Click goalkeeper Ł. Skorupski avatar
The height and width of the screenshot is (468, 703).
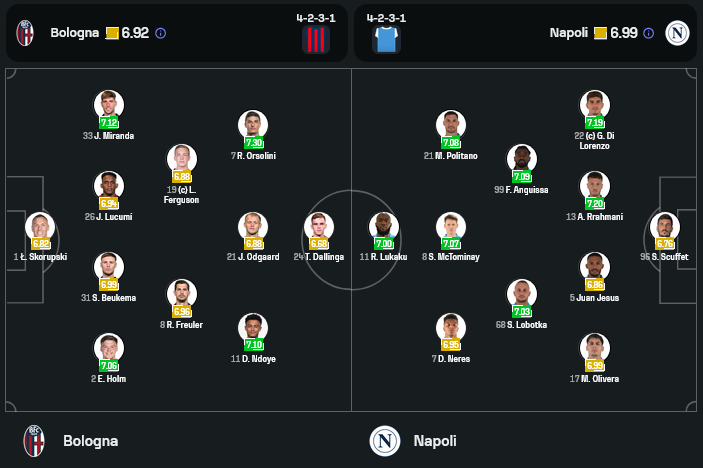[x=40, y=226]
